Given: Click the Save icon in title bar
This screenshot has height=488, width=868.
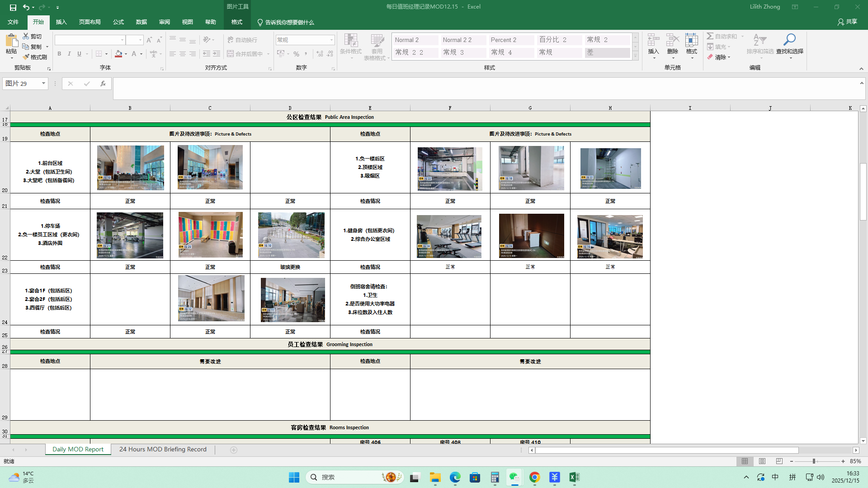Looking at the screenshot, I should pos(13,7).
